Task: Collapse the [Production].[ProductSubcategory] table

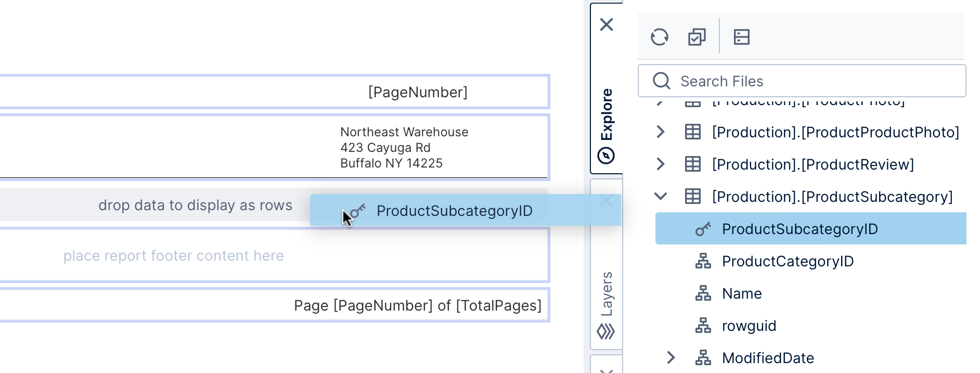Action: pyautogui.click(x=661, y=197)
